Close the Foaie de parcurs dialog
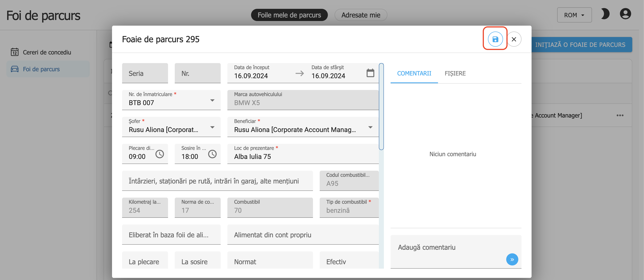 [x=514, y=39]
